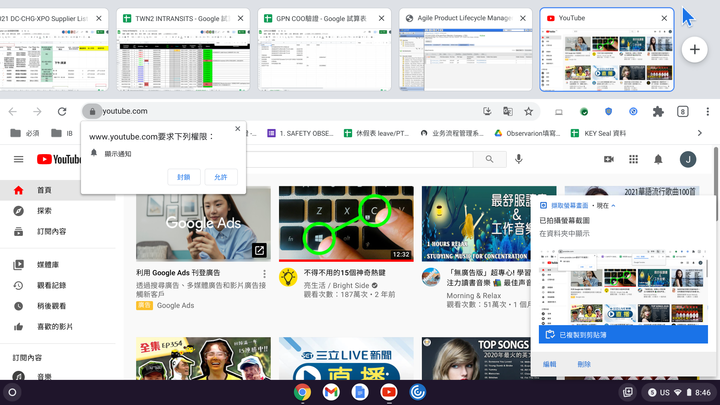Image resolution: width=720 pixels, height=405 pixels.
Task: Switch to TWN2 INTRANSITS tab
Action: coord(183,49)
